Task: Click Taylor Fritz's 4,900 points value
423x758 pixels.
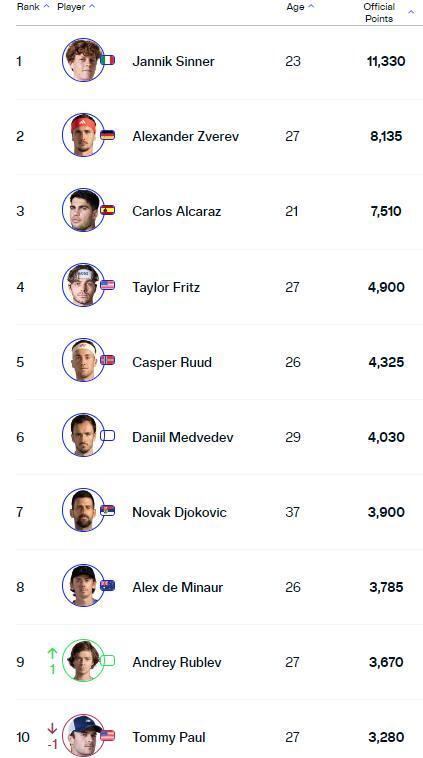Action: pos(386,287)
